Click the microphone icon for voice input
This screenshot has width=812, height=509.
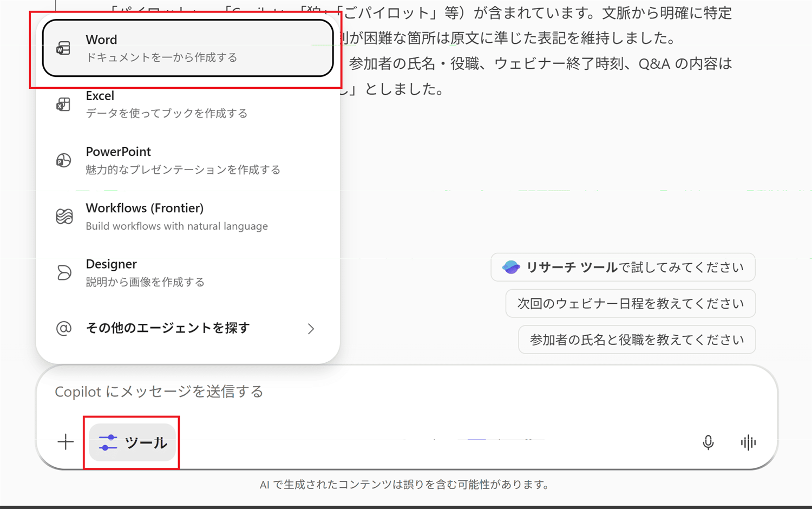[x=709, y=442]
